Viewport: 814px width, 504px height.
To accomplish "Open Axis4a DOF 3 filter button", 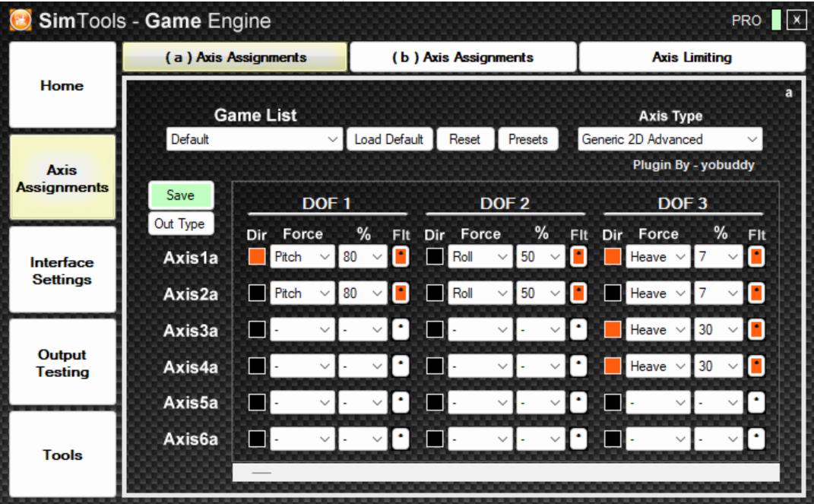I will pos(756,366).
